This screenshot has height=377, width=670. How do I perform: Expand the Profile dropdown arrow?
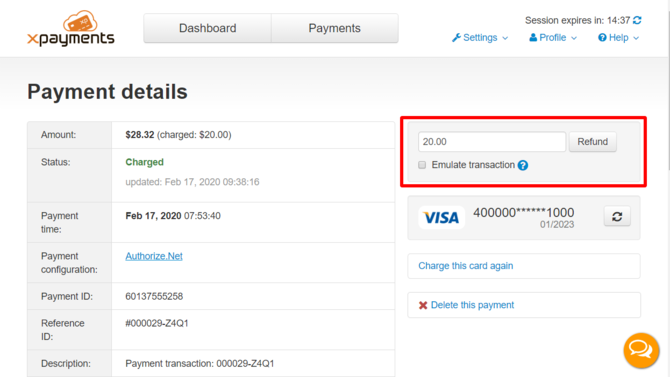[x=574, y=38]
